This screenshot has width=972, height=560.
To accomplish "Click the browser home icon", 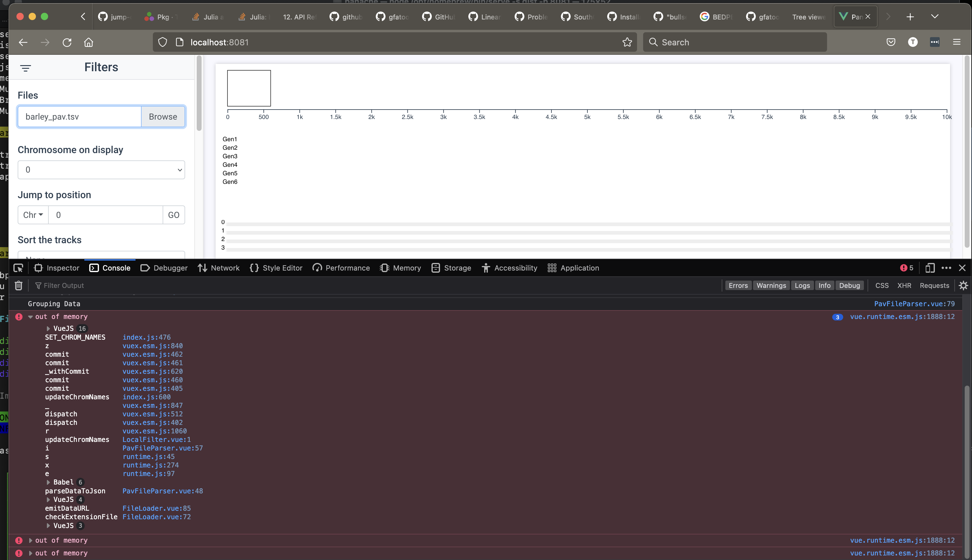I will click(89, 42).
